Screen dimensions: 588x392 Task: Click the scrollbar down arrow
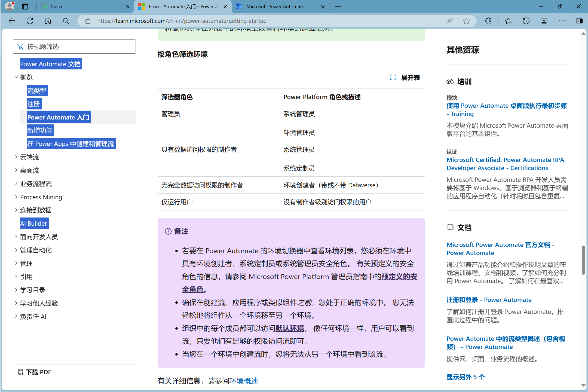tap(583, 385)
